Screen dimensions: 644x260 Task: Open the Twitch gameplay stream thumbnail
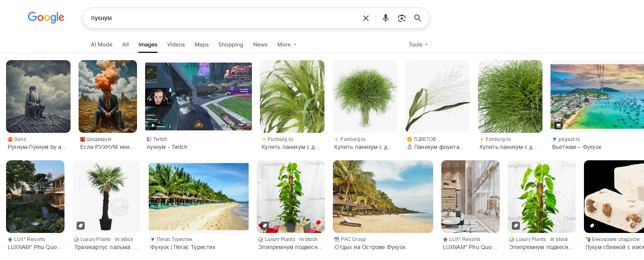pos(198,96)
